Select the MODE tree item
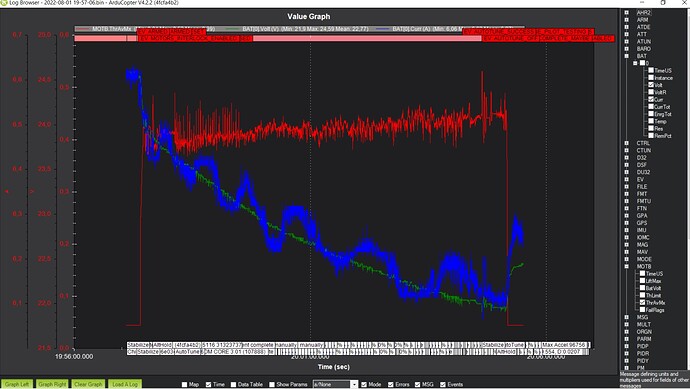The width and height of the screenshot is (690, 389). 644,259
